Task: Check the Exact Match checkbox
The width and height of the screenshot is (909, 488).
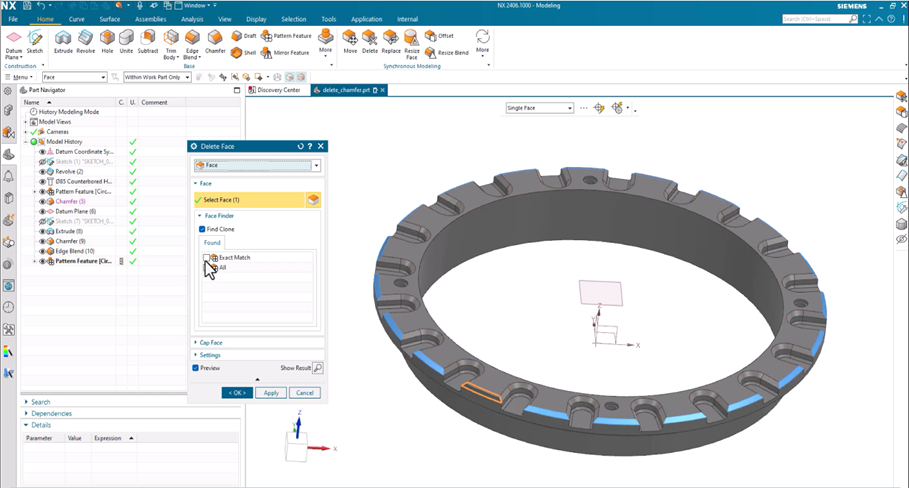Action: coord(206,257)
